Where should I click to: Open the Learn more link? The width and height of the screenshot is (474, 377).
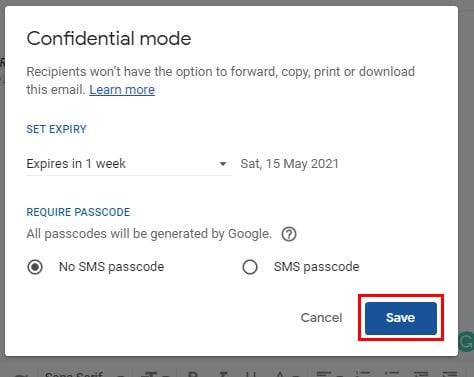pyautogui.click(x=122, y=90)
